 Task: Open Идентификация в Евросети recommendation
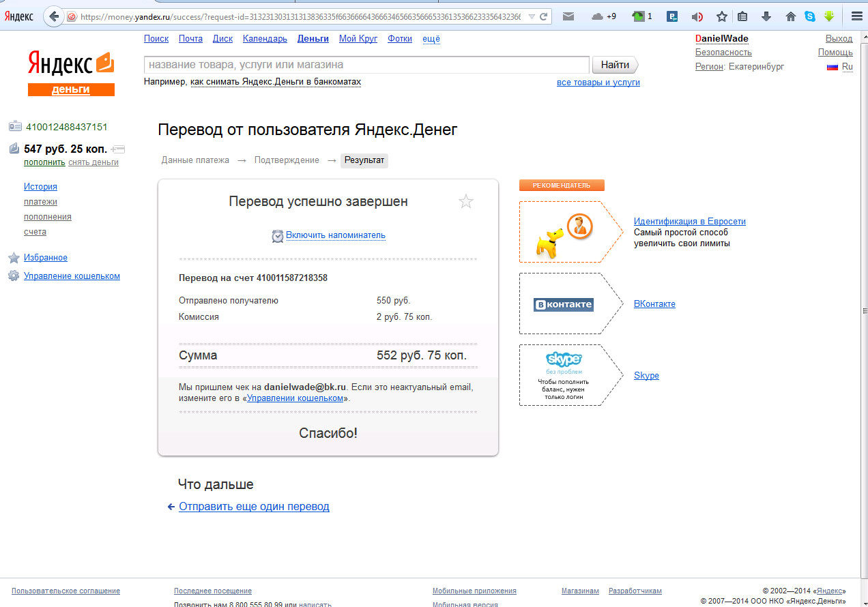690,222
